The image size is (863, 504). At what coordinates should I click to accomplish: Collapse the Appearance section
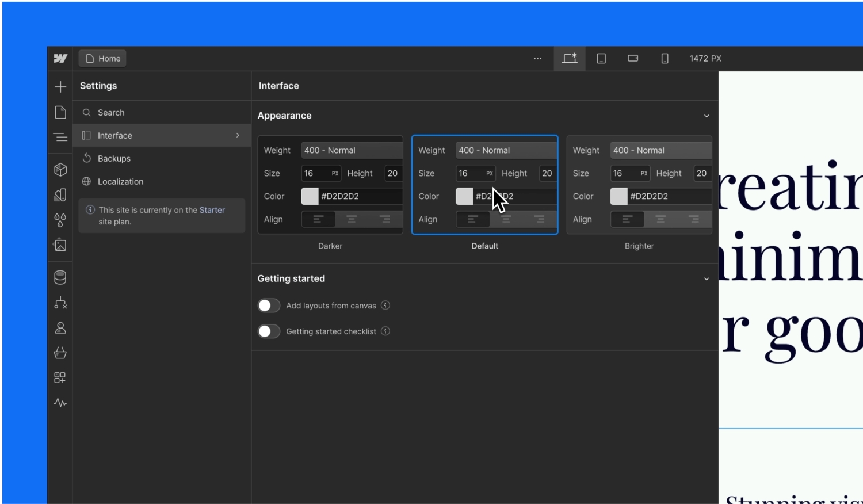(x=707, y=116)
